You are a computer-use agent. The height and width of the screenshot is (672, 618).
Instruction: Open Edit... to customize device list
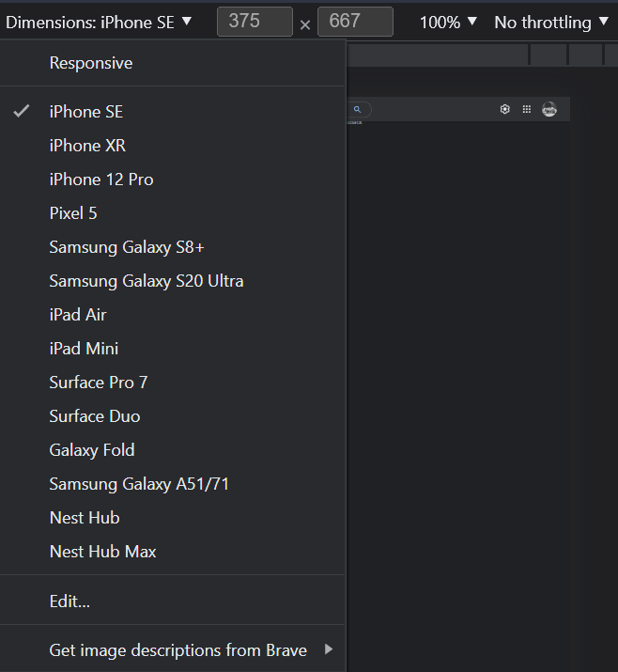tap(70, 601)
